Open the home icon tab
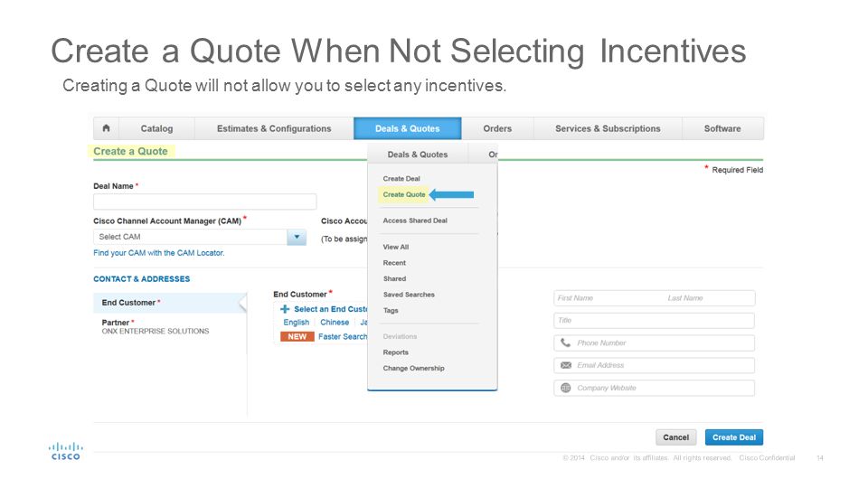The width and height of the screenshot is (868, 488). (x=107, y=128)
